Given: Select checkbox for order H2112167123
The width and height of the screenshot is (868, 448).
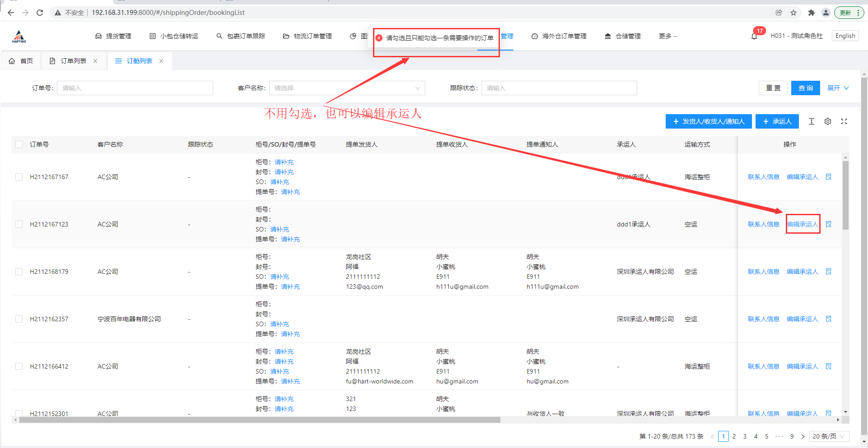Looking at the screenshot, I should click(x=19, y=224).
